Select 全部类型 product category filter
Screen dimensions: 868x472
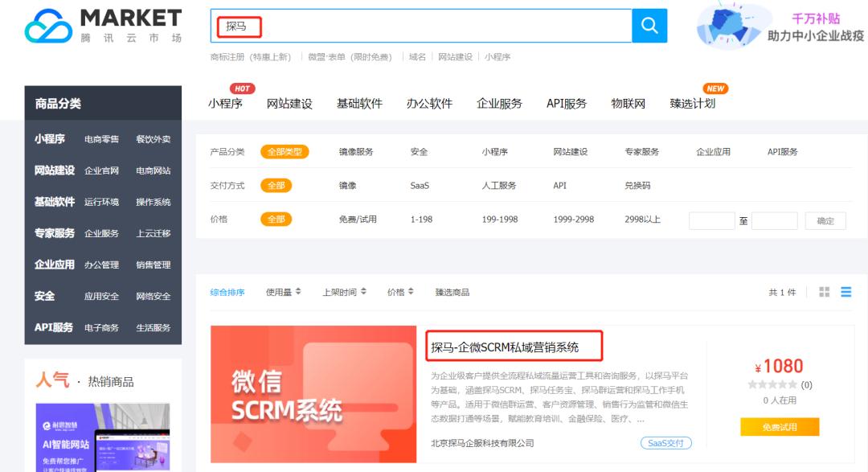(x=285, y=152)
